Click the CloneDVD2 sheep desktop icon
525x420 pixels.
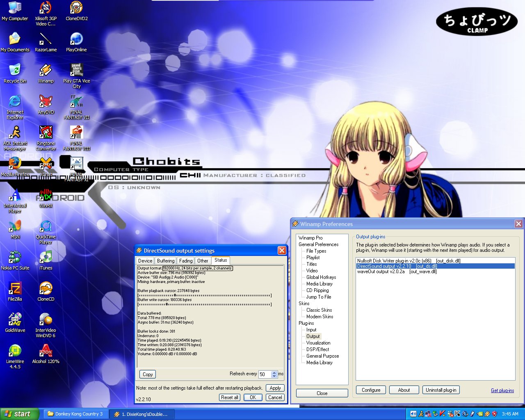(77, 9)
